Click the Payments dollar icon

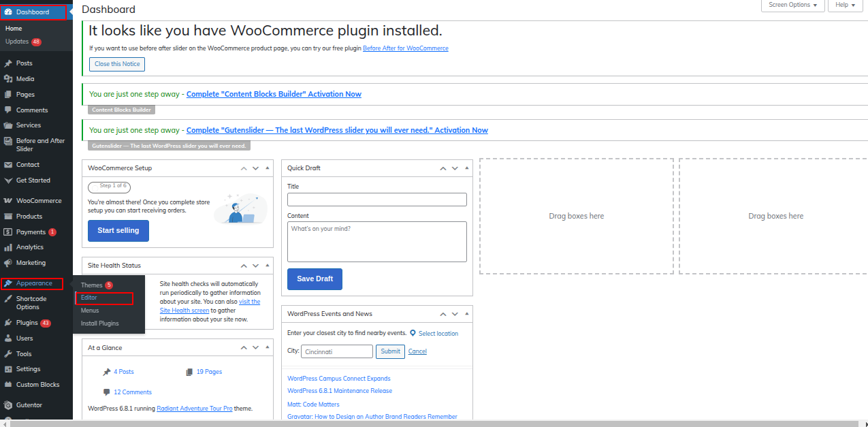(x=8, y=232)
